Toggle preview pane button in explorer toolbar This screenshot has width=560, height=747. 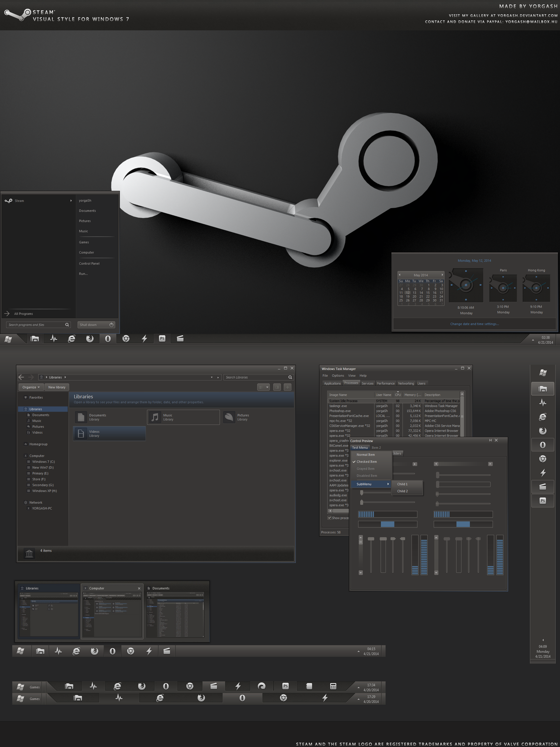click(277, 387)
